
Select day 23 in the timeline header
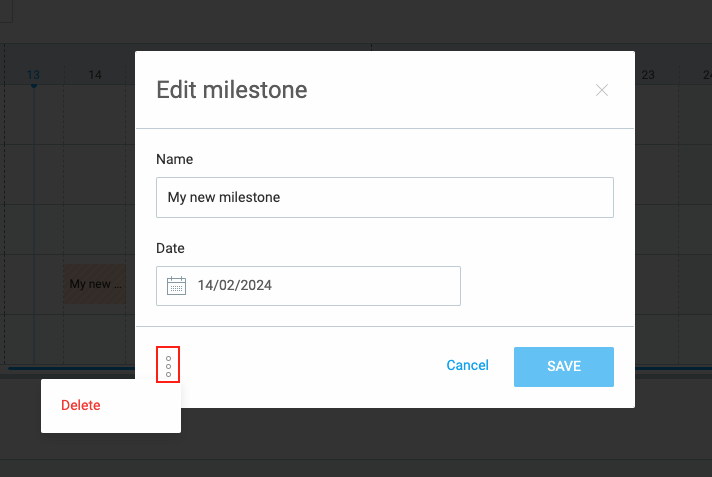coord(648,74)
